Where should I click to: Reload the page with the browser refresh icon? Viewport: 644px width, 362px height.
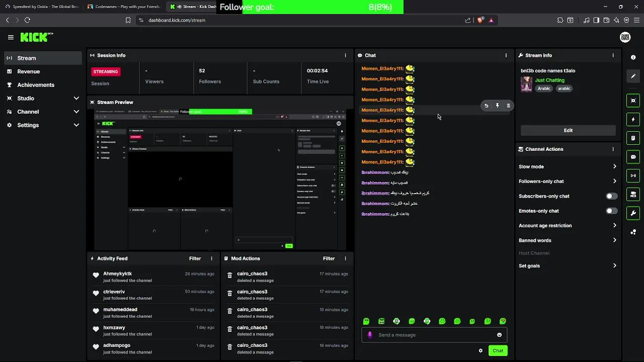27,20
